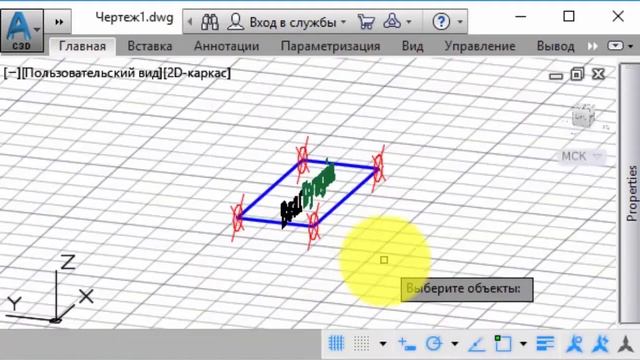Click the [−] viewport controls label

coord(12,73)
